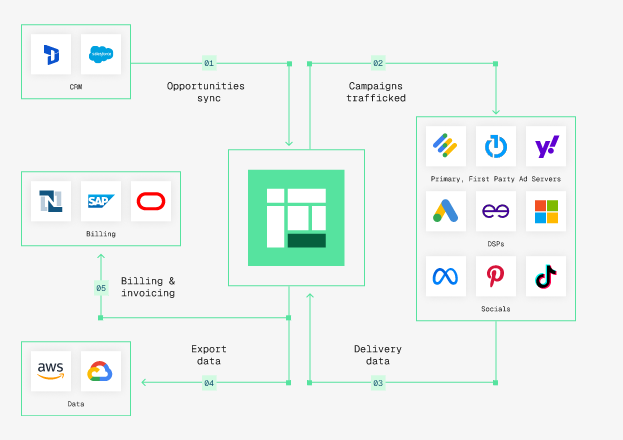This screenshot has height=440, width=623.
Task: Select the 05 step badge
Action: [x=101, y=288]
